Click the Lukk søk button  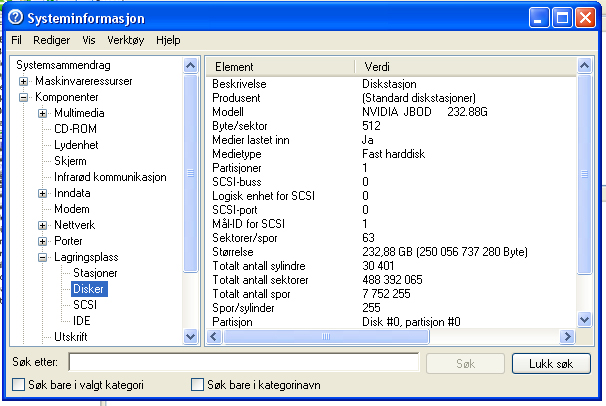(x=551, y=364)
